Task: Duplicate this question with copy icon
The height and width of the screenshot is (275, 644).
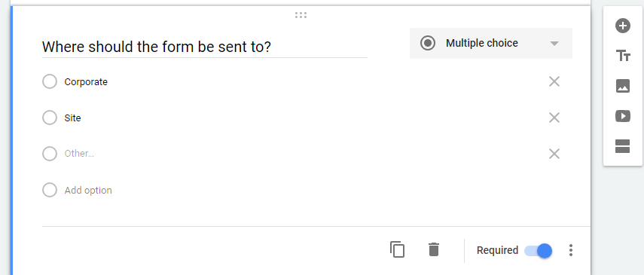Action: point(397,249)
